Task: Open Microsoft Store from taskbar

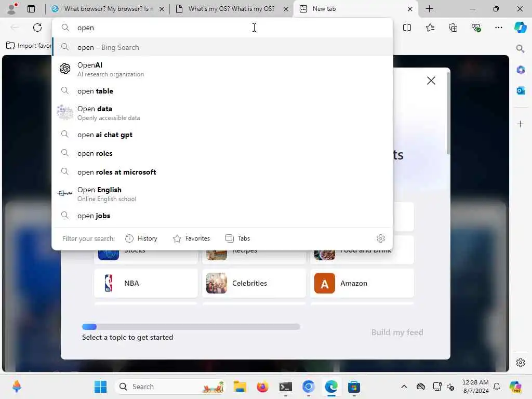Action: pyautogui.click(x=354, y=387)
